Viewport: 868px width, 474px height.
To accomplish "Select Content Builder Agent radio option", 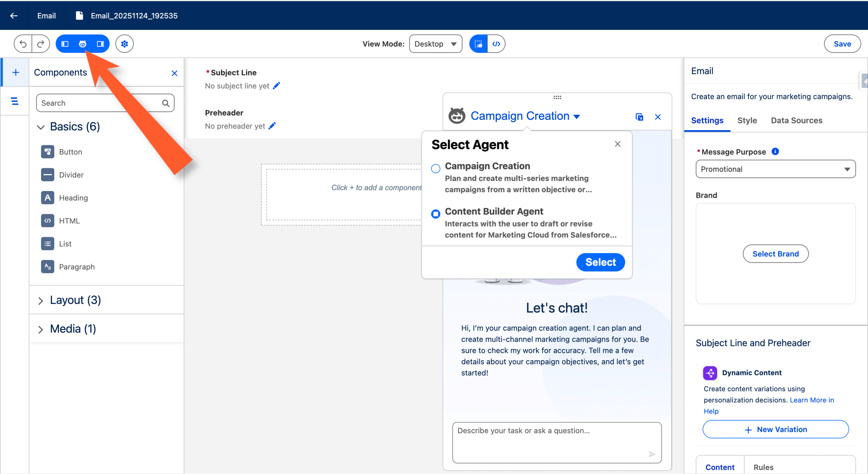I will pyautogui.click(x=436, y=214).
